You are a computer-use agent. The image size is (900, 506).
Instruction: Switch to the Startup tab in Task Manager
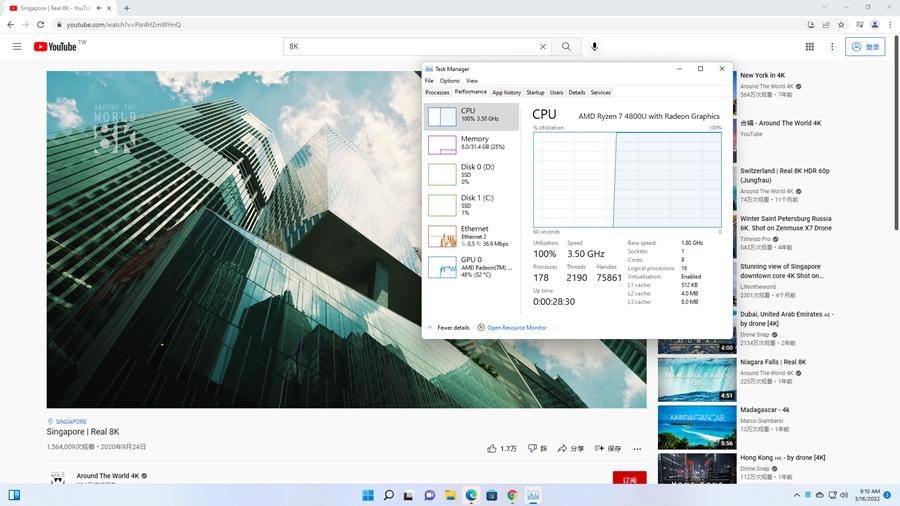(x=535, y=92)
